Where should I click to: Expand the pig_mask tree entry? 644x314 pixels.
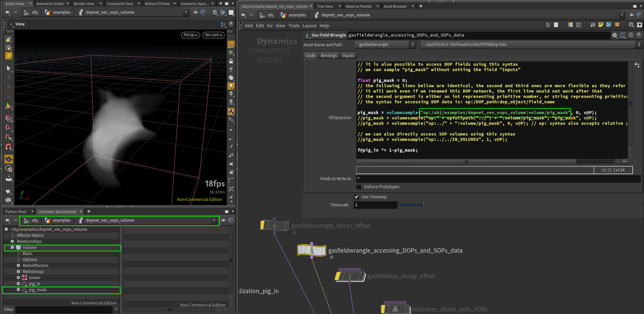pos(18,290)
